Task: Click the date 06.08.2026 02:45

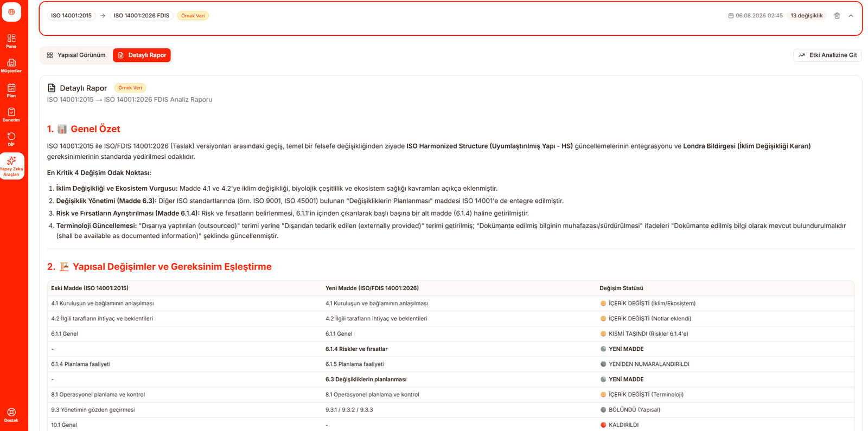Action: point(755,16)
